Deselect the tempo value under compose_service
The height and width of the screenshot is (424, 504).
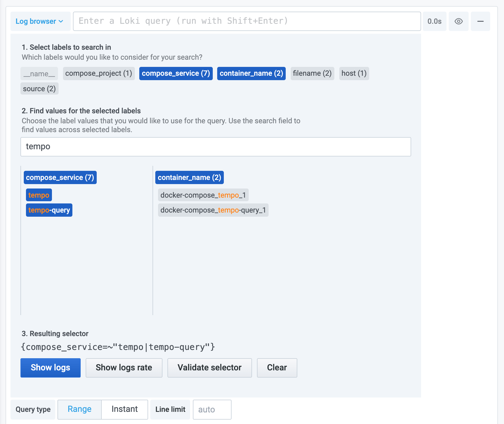click(39, 195)
